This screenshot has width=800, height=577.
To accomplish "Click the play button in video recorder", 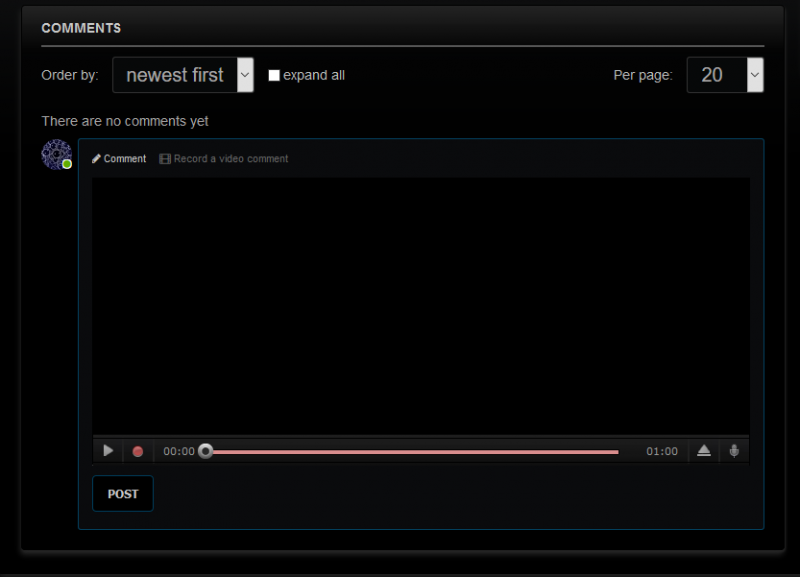I will (108, 451).
